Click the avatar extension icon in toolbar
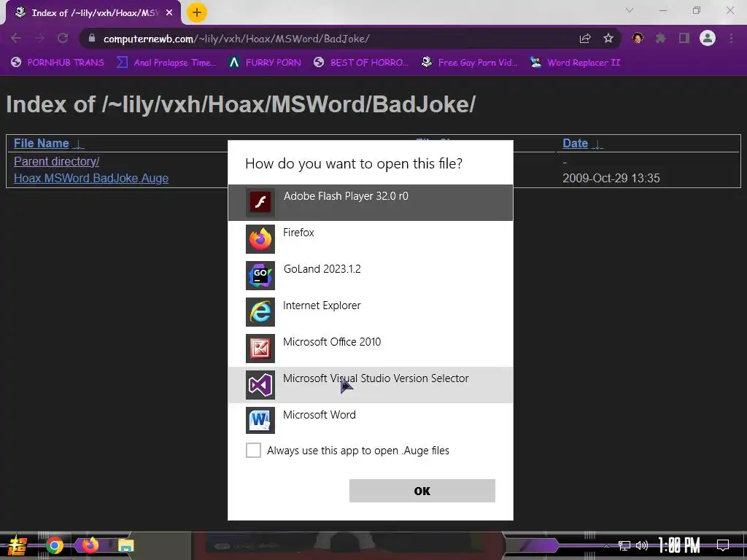 click(638, 38)
